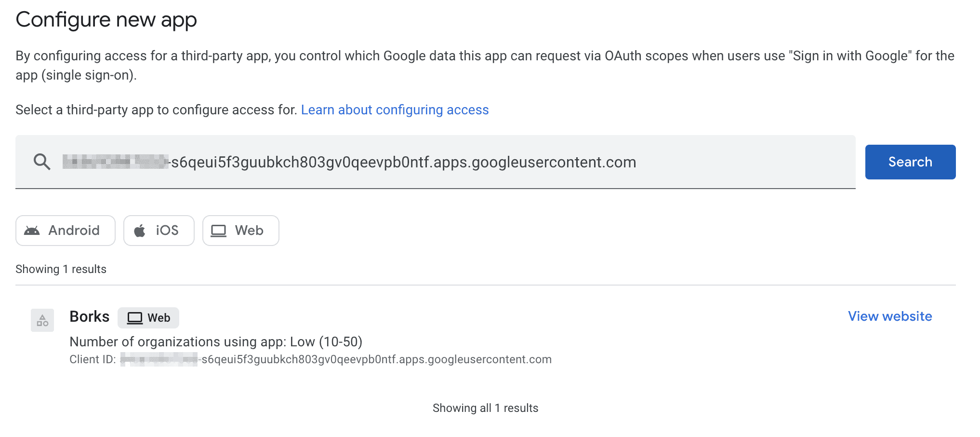Image resolution: width=980 pixels, height=437 pixels.
Task: Select the Borks result row
Action: pyautogui.click(x=337, y=338)
